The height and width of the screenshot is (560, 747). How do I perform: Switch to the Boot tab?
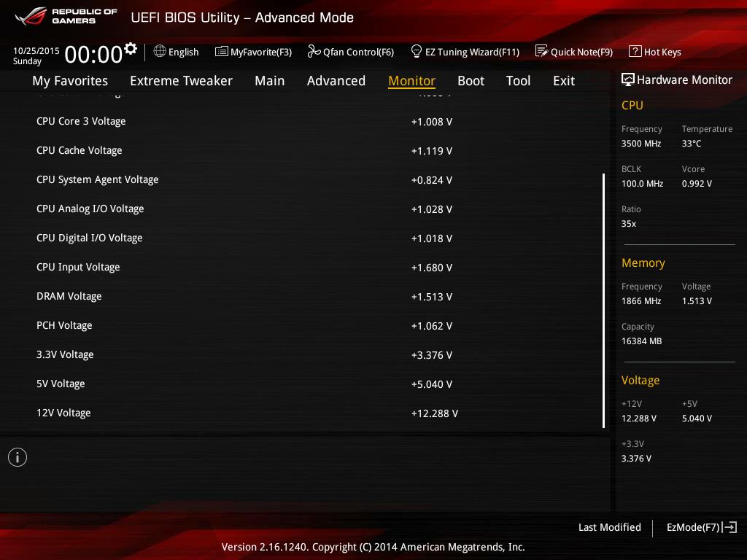[471, 81]
